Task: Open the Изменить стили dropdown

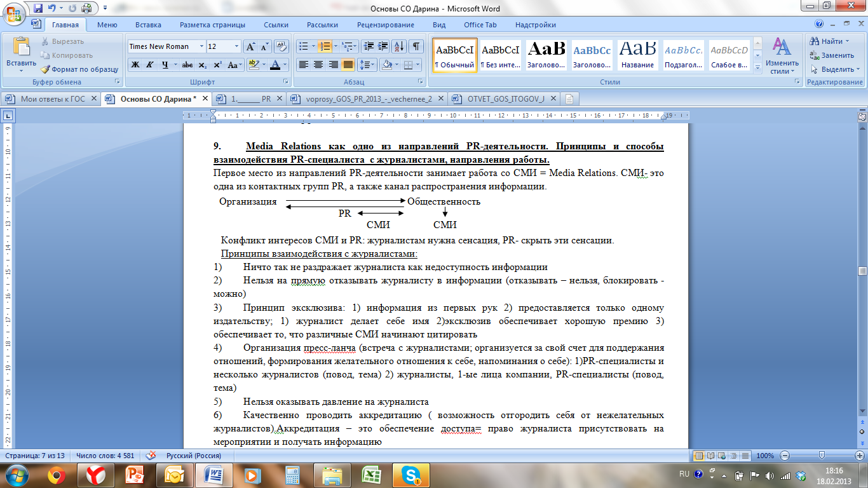Action: tap(781, 56)
